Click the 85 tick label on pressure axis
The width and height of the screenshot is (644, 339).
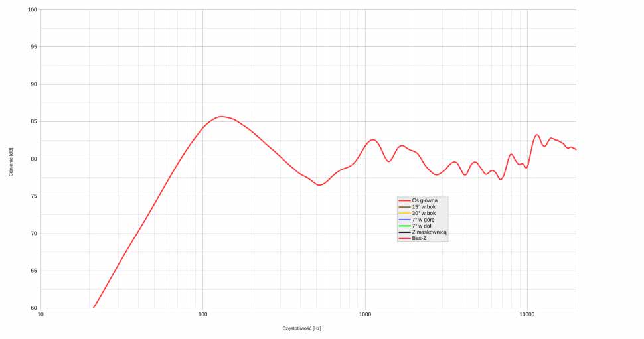point(33,121)
